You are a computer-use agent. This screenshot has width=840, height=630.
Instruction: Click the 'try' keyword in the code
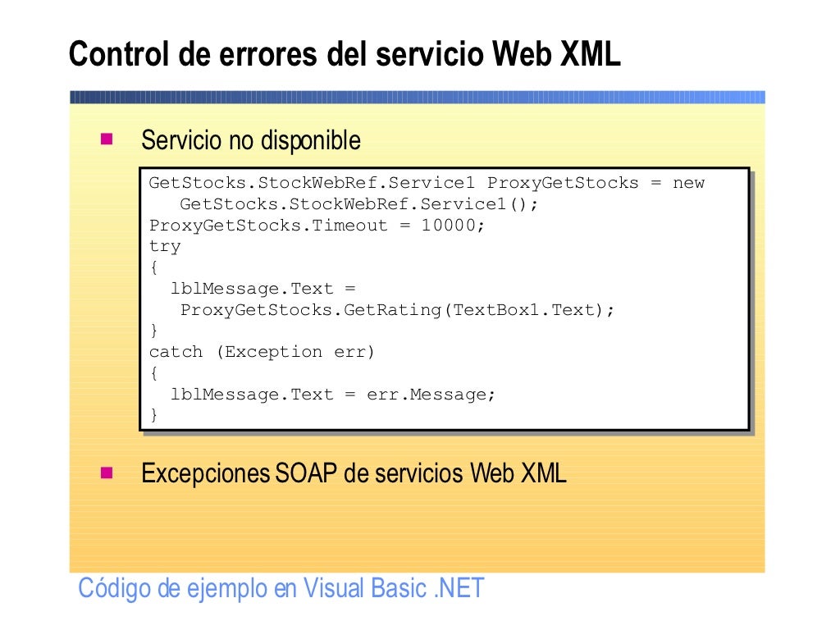(165, 246)
